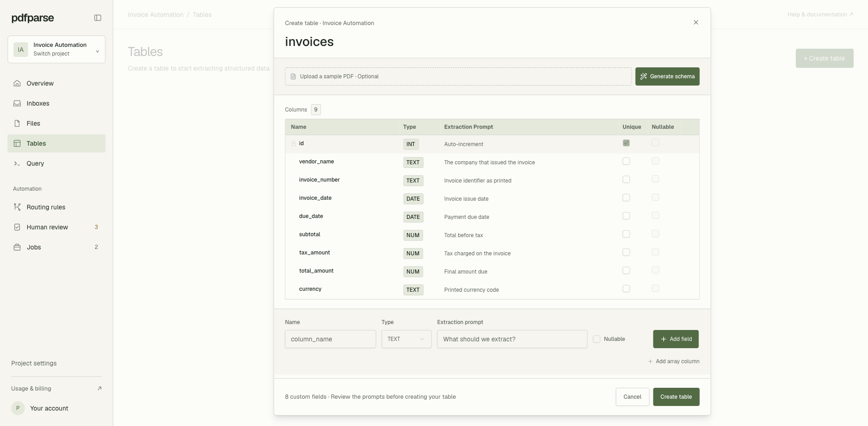Toggle Nullable for vendor_name row
868x426 pixels.
(655, 161)
